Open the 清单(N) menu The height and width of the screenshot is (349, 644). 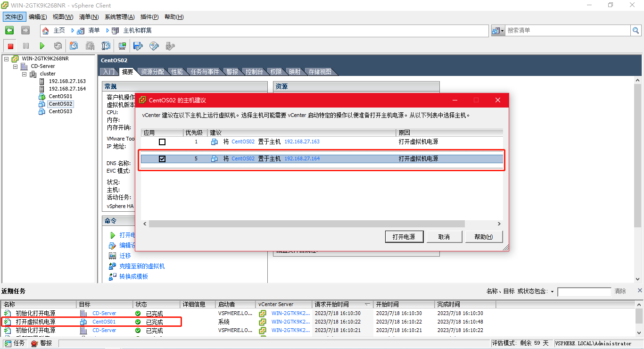coord(89,17)
